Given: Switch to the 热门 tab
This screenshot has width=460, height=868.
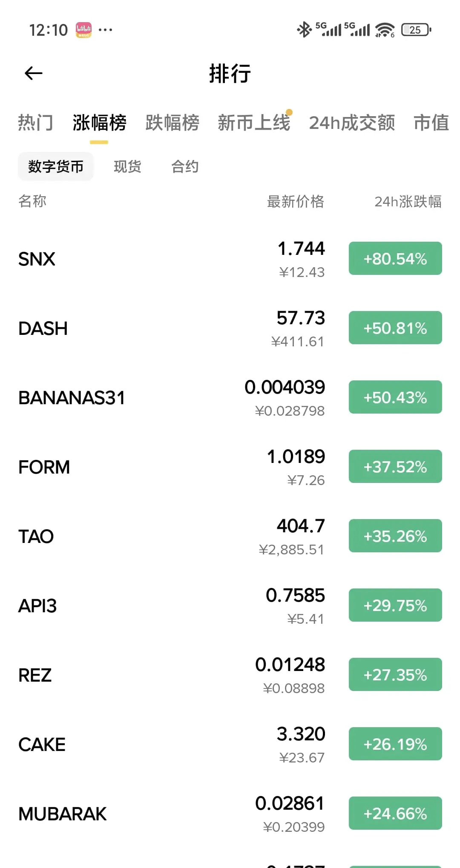Looking at the screenshot, I should click(x=35, y=123).
